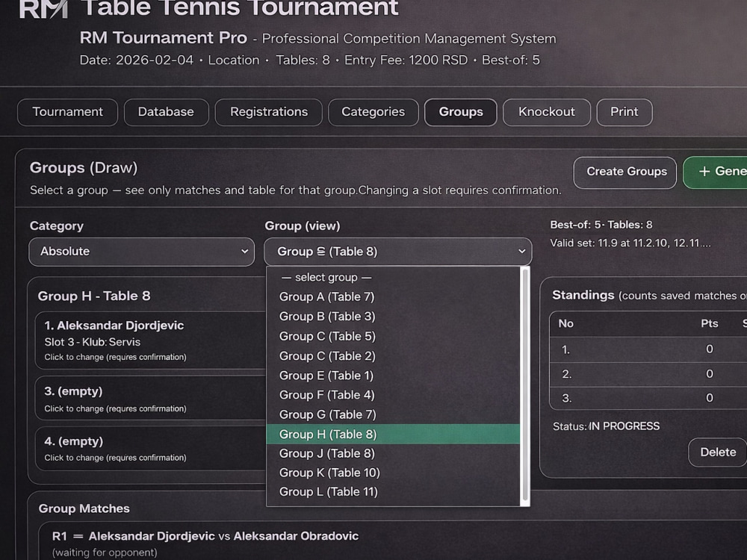Click standings row '1.' with 0 points
Image resolution: width=747 pixels, height=560 pixels.
point(648,349)
